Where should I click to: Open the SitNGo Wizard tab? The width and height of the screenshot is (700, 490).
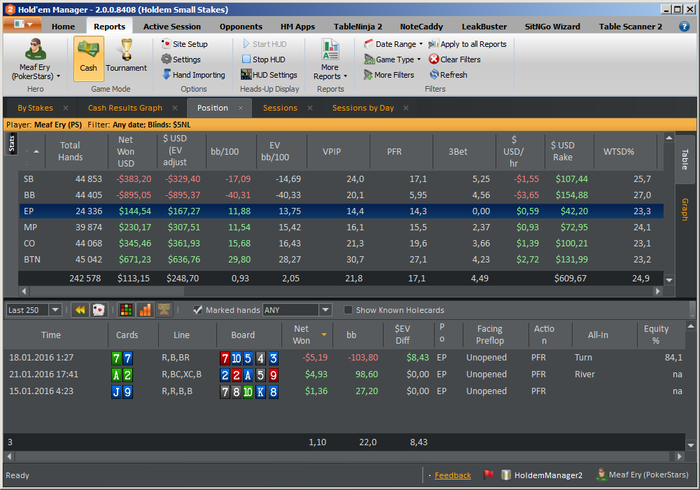click(552, 26)
